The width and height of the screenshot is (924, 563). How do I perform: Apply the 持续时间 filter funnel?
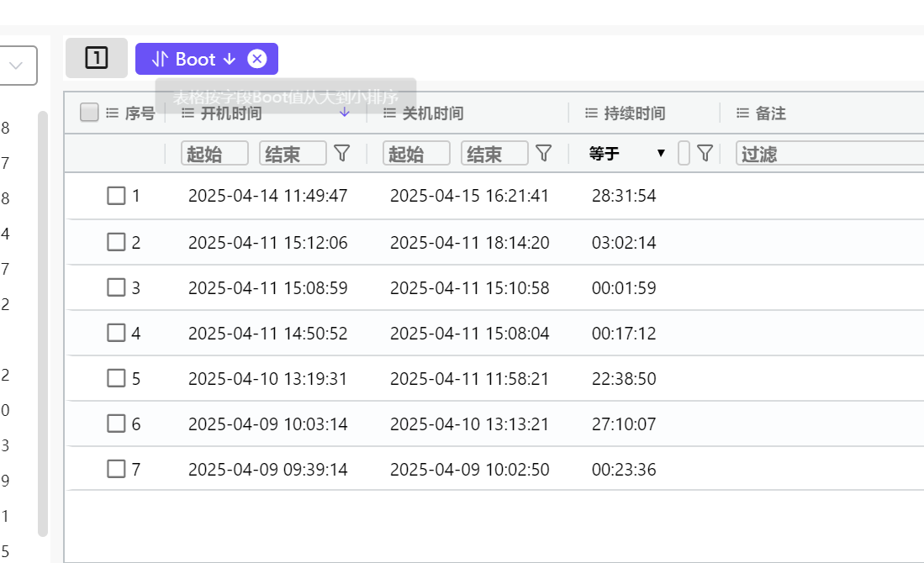click(x=705, y=154)
